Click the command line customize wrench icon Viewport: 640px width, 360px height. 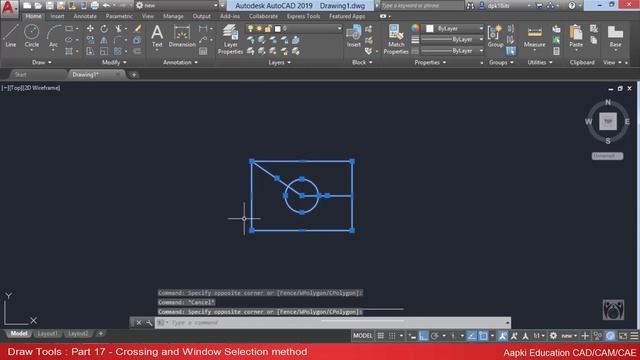(x=149, y=323)
